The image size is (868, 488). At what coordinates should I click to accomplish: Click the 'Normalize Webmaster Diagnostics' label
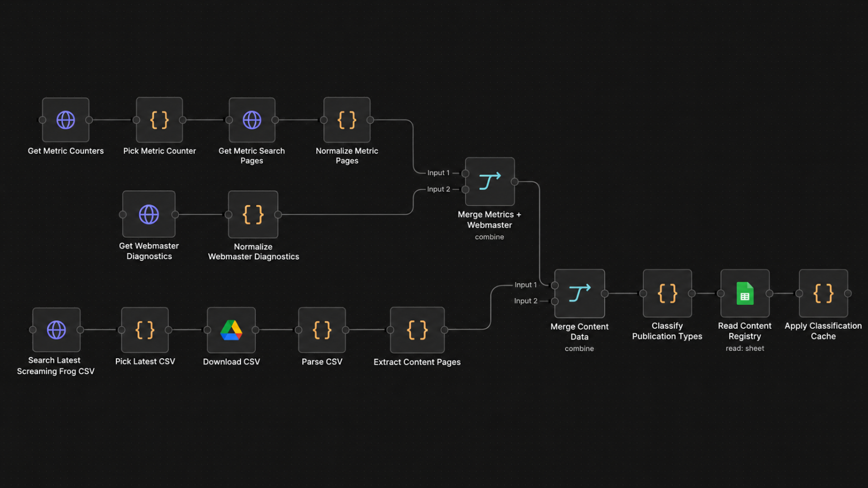pyautogui.click(x=254, y=252)
